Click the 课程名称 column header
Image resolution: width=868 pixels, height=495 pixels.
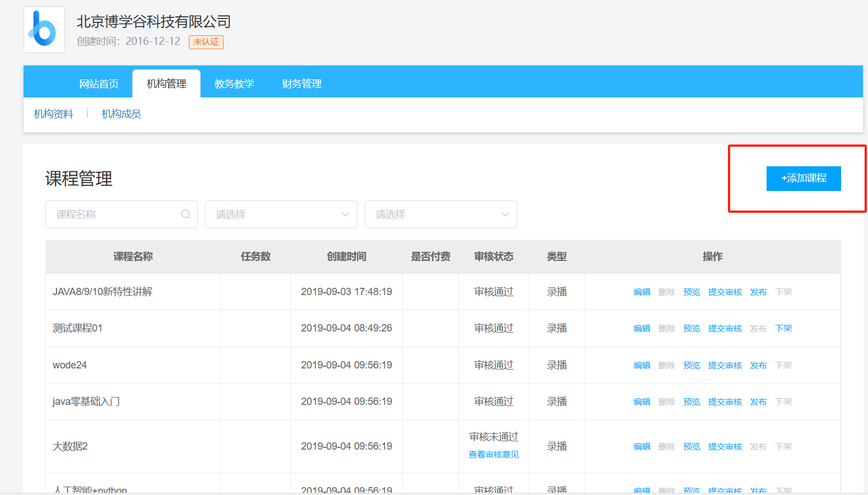tap(133, 256)
